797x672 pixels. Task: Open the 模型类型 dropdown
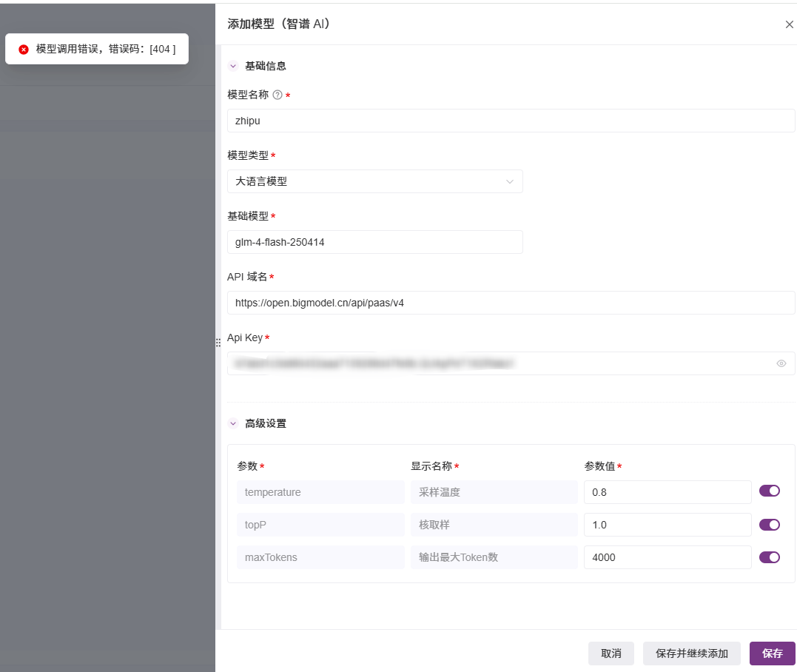[374, 181]
